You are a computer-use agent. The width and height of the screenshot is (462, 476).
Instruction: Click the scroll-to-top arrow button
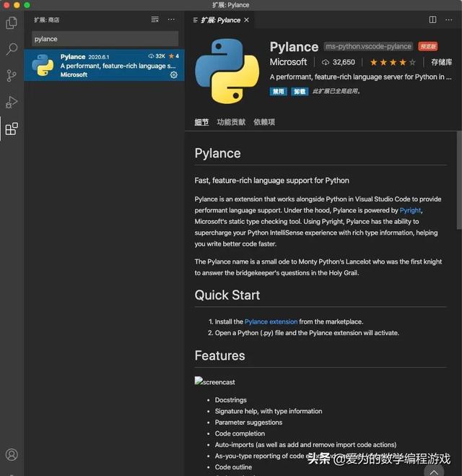(x=434, y=472)
